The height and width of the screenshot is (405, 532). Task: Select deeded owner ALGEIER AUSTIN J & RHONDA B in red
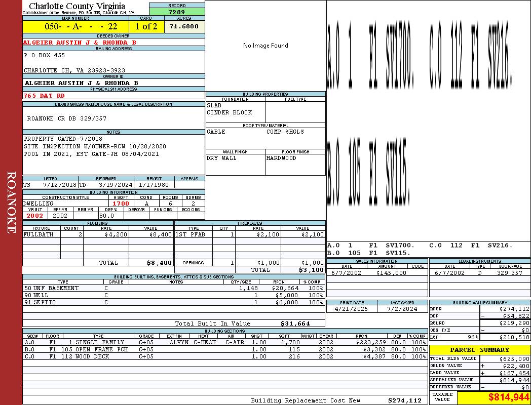[x=80, y=43]
